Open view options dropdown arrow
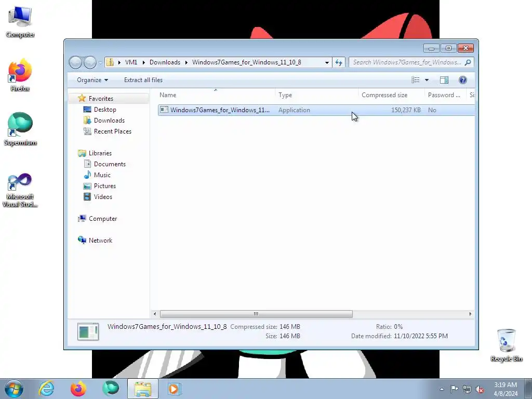 [x=427, y=80]
